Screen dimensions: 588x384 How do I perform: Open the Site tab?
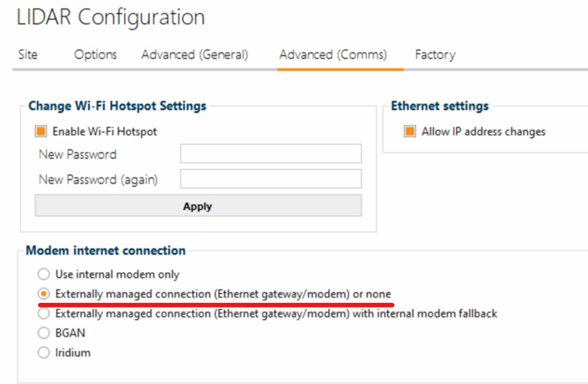27,55
